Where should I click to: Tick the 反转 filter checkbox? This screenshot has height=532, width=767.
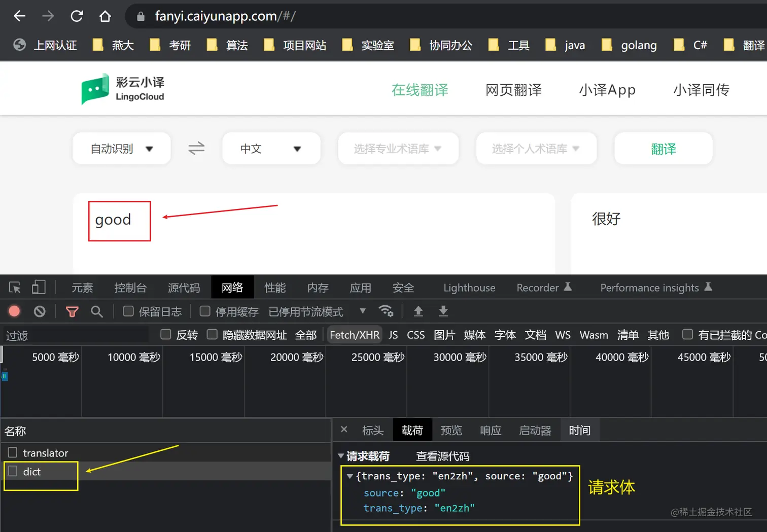click(165, 334)
